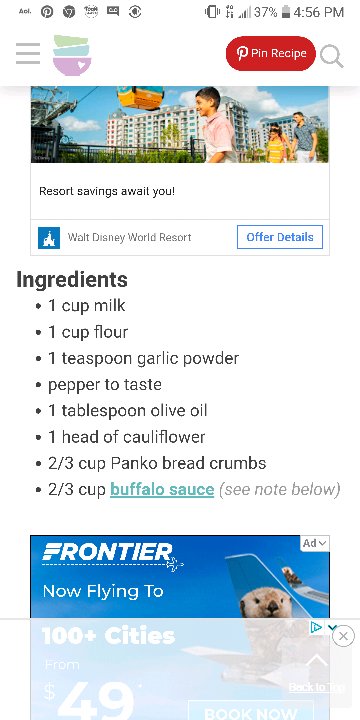Image resolution: width=360 pixels, height=720 pixels.
Task: Tap the Pinterest notification icon in status bar
Action: coord(47,12)
